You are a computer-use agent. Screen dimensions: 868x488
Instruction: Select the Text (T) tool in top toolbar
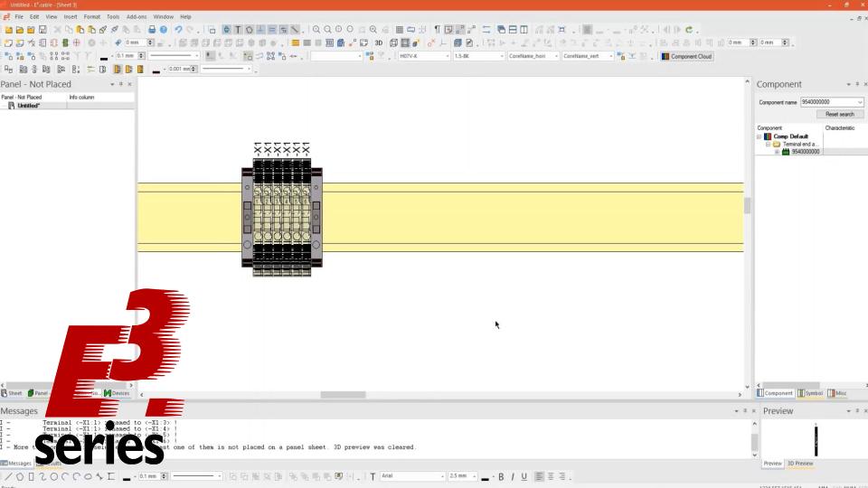(x=238, y=30)
